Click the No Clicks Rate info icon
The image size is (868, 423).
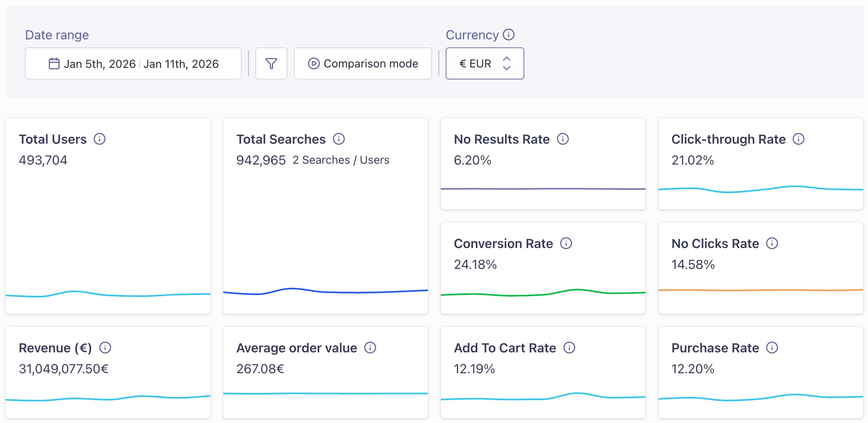(772, 243)
